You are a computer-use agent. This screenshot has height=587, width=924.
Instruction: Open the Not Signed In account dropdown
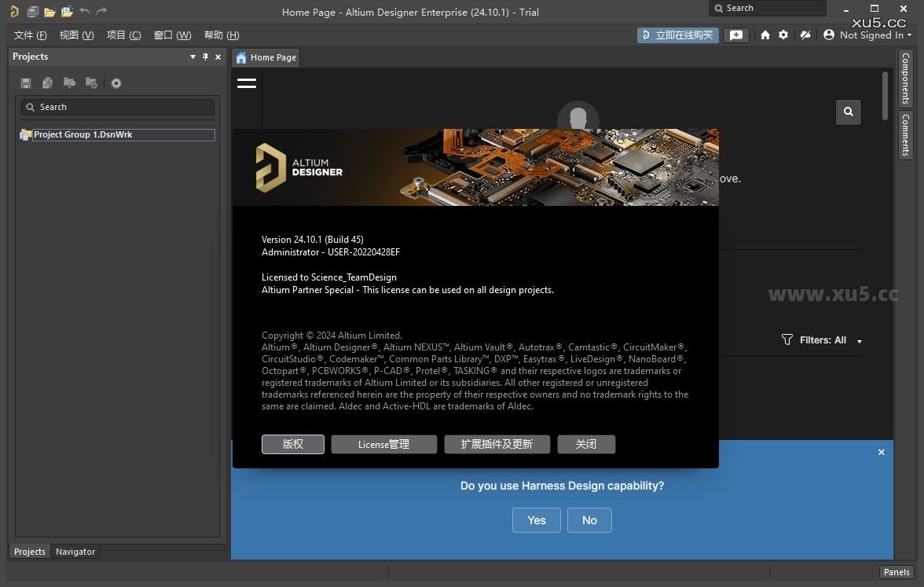click(867, 35)
